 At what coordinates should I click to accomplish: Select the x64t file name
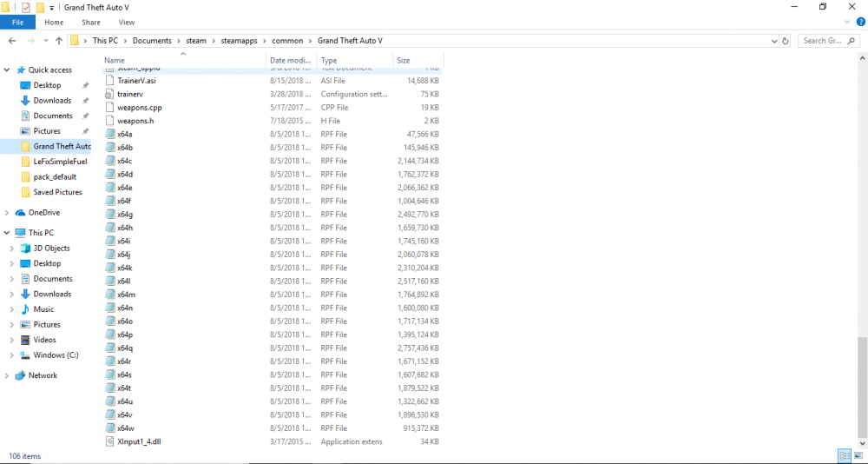click(x=124, y=388)
